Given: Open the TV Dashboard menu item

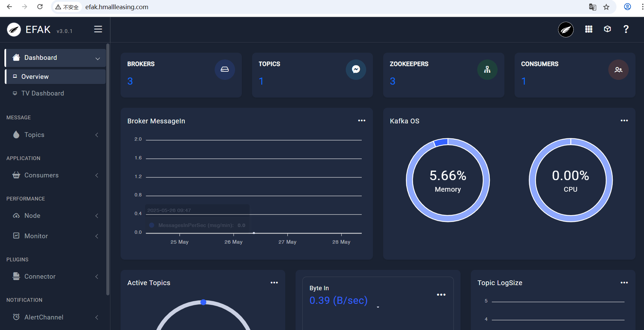Looking at the screenshot, I should click(42, 93).
